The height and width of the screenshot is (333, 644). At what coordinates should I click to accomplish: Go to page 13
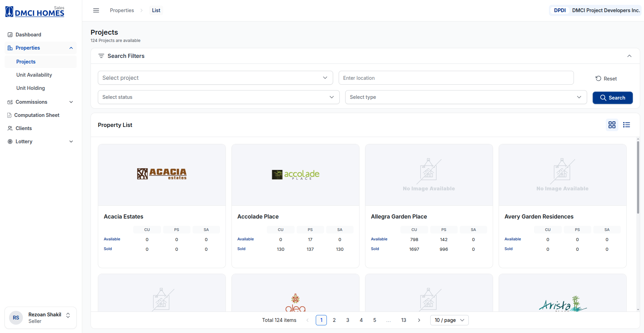tap(404, 320)
